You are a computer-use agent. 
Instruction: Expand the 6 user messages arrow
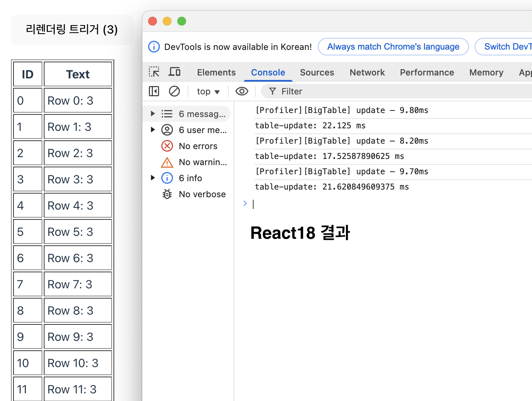(153, 130)
